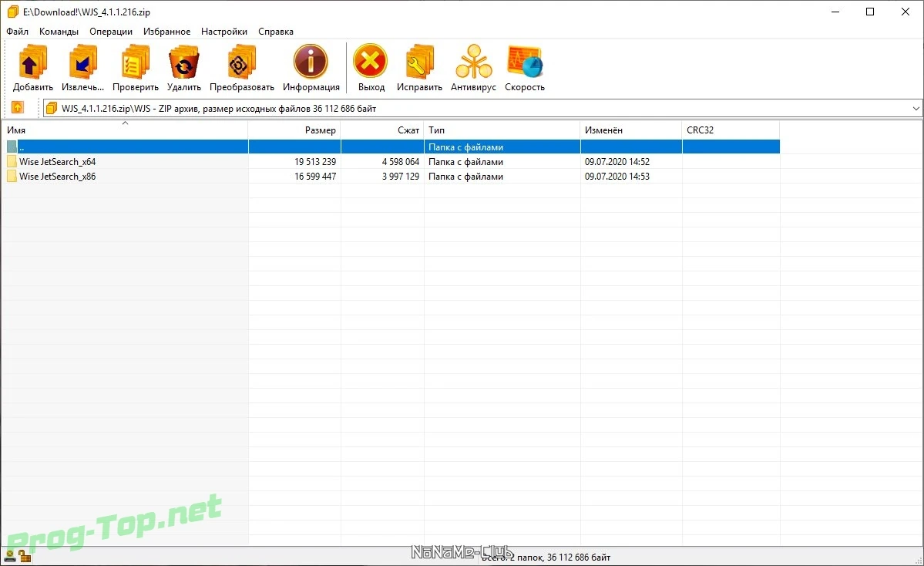Sort by the Изменён column header
This screenshot has height=566, width=924.
(631, 130)
